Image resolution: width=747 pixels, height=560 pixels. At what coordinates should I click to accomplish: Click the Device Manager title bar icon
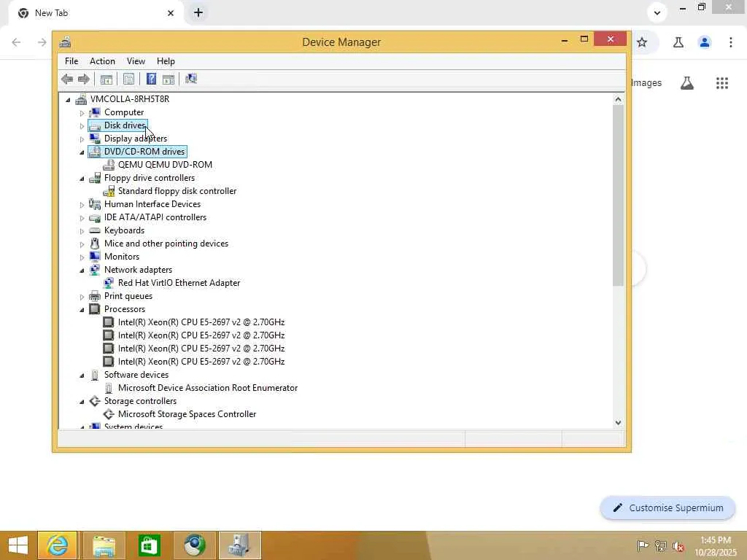tap(65, 42)
